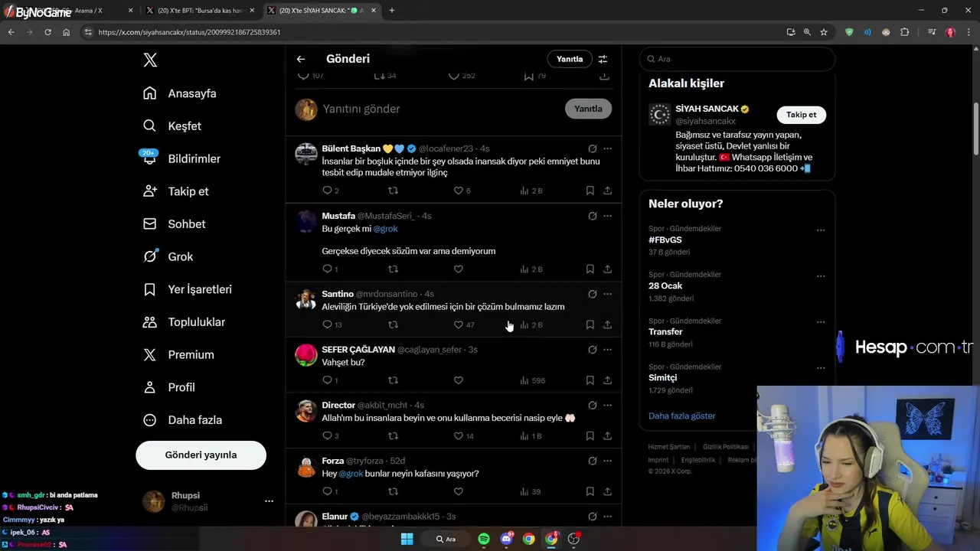Open more options on Mustafa's reply
Image resolution: width=980 pixels, height=551 pixels.
pyautogui.click(x=607, y=216)
